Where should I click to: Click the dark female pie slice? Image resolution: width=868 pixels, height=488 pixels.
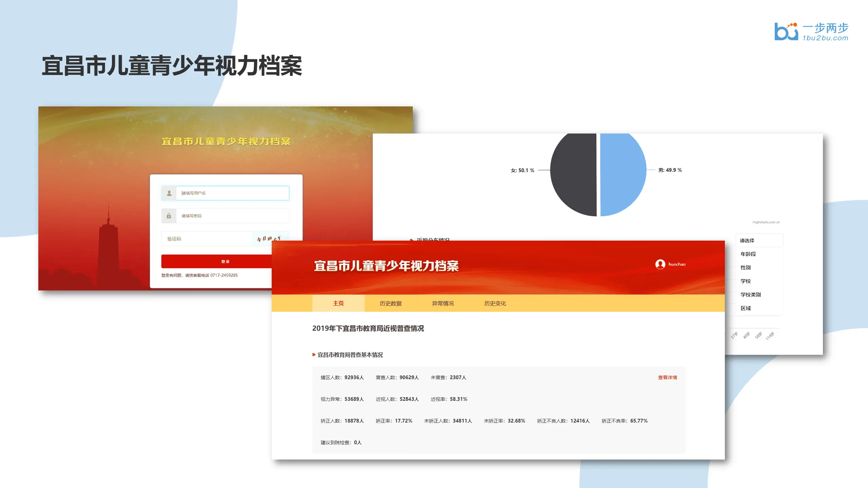coord(574,175)
